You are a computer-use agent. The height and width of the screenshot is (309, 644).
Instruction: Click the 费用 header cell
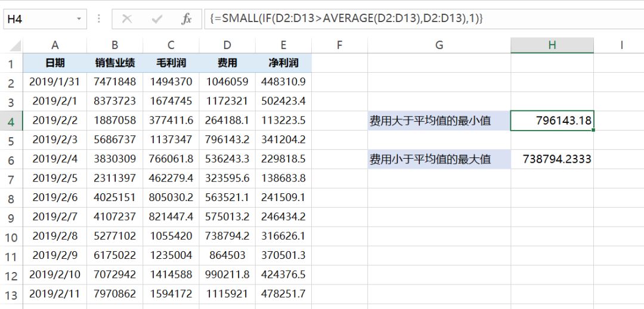coord(227,63)
